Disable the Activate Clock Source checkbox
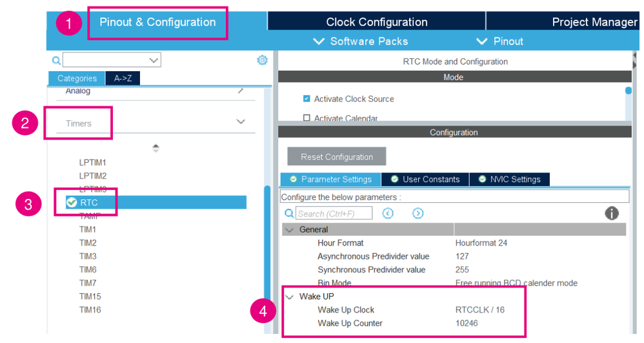The width and height of the screenshot is (644, 343). tap(307, 99)
